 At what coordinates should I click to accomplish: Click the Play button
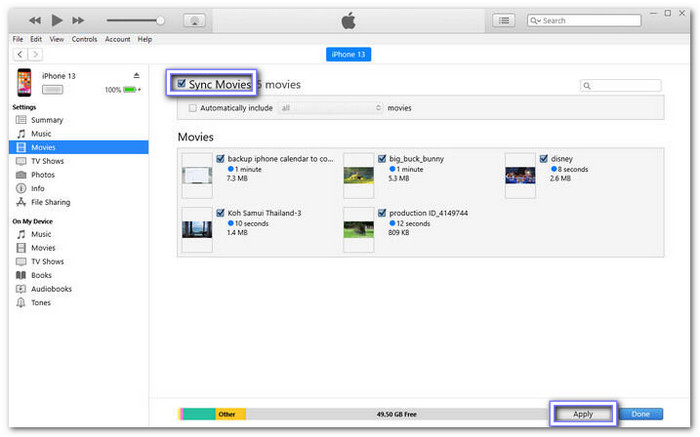pos(57,20)
